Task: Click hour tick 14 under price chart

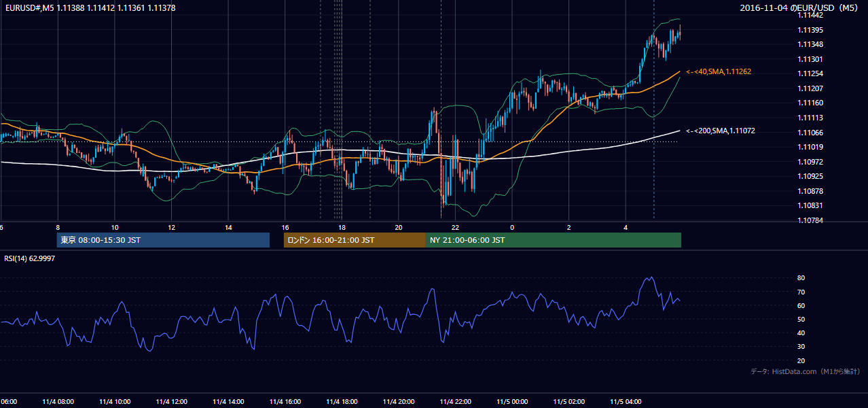Action: (x=228, y=227)
